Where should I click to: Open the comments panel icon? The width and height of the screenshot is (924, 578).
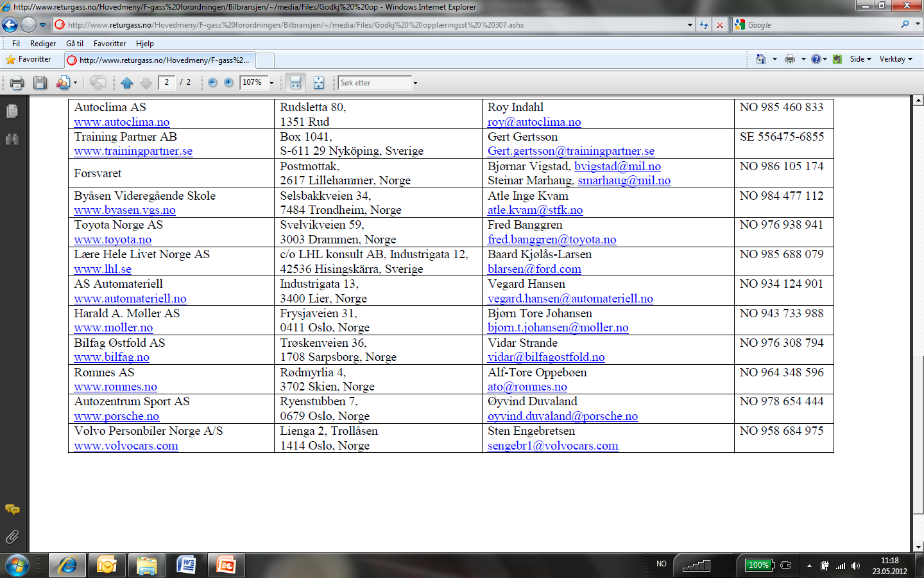[x=12, y=510]
